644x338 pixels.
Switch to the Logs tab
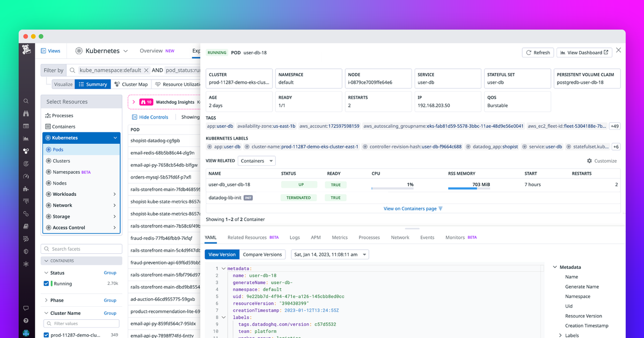tap(295, 237)
